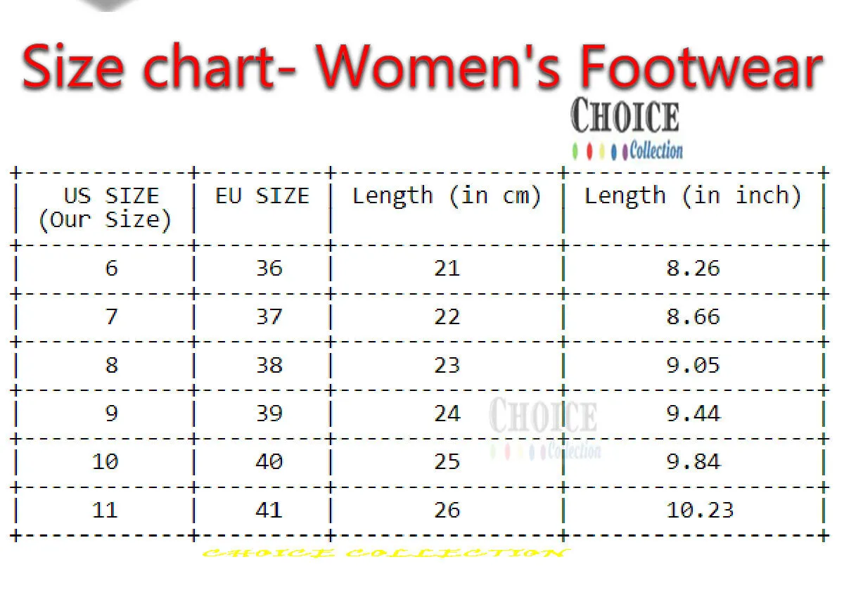This screenshot has height=616, width=844.
Task: Click the 10.23 inch length cell
Action: [700, 510]
